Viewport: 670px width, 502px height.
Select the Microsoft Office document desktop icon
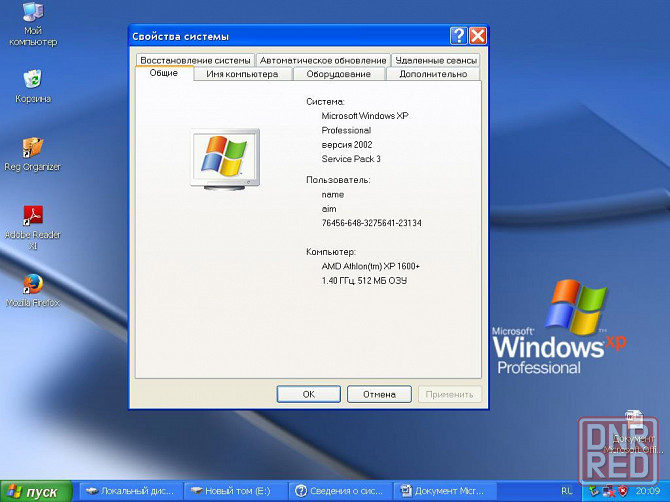(634, 432)
